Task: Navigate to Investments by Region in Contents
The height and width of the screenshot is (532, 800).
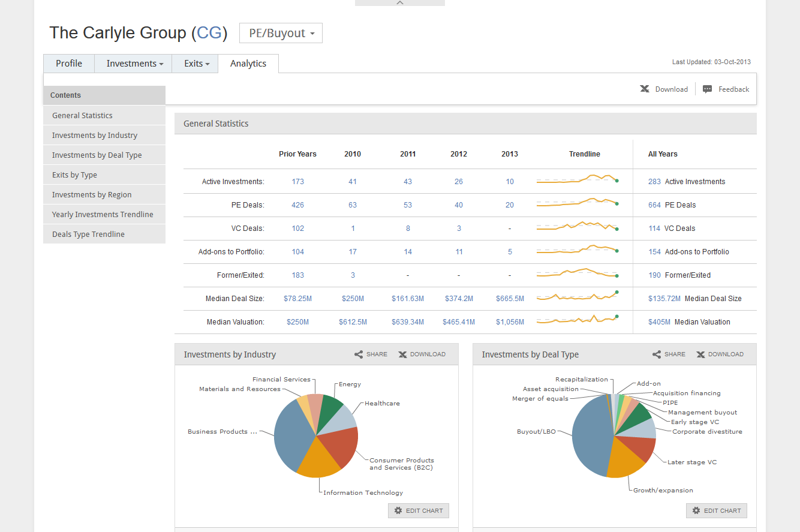Action: click(104, 195)
